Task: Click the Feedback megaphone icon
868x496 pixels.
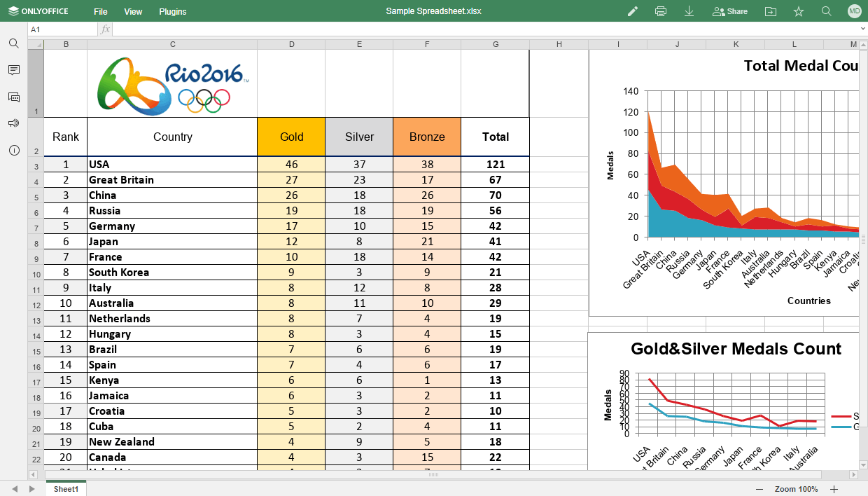Action: pos(14,123)
